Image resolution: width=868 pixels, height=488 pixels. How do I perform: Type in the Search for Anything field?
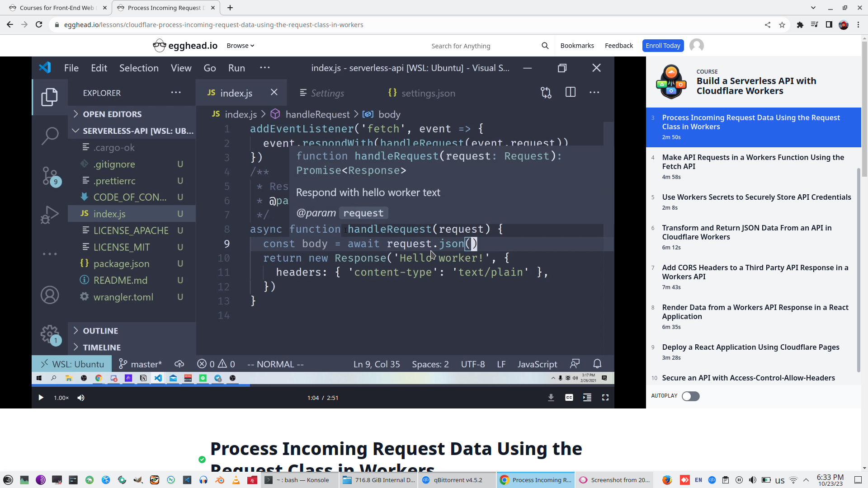point(479,46)
